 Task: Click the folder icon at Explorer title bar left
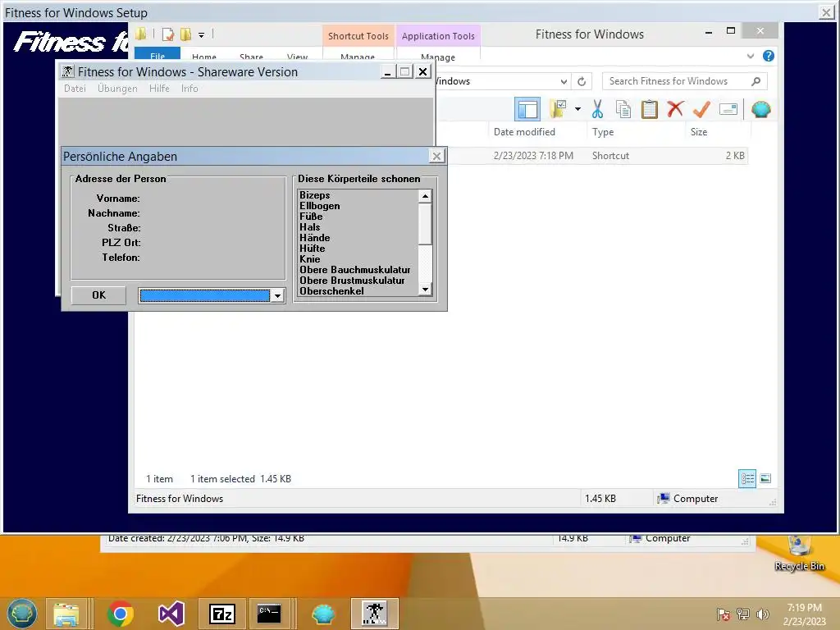tap(141, 34)
